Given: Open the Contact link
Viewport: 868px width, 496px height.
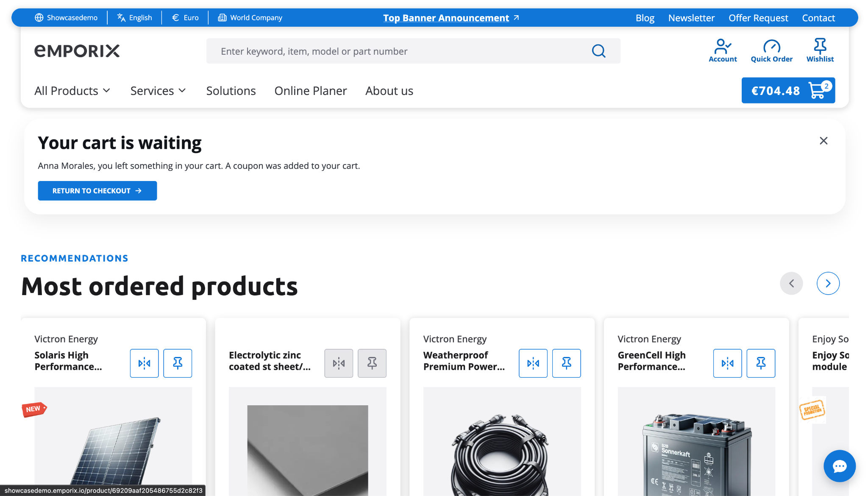Looking at the screenshot, I should pos(818,18).
